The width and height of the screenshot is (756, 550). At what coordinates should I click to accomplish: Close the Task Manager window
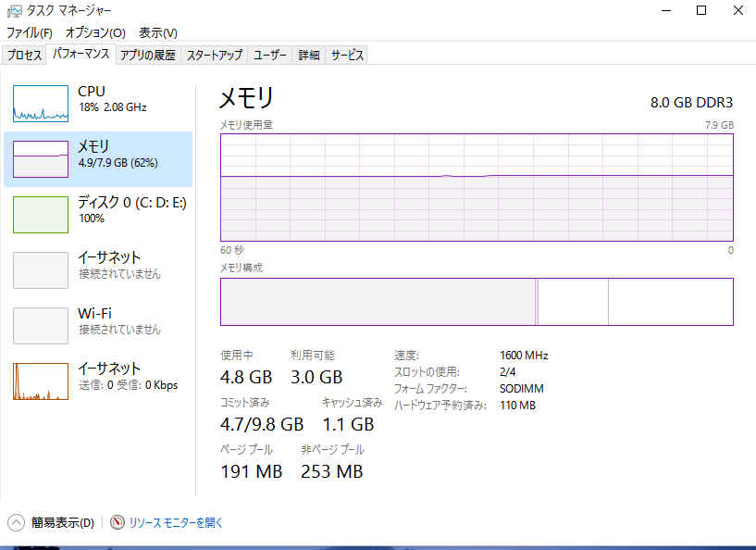click(x=737, y=10)
